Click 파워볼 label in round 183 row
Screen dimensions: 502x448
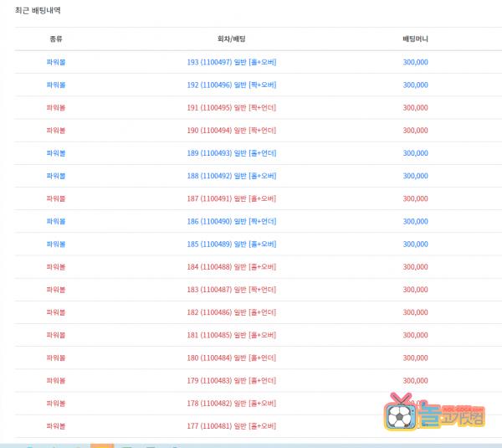(x=56, y=290)
